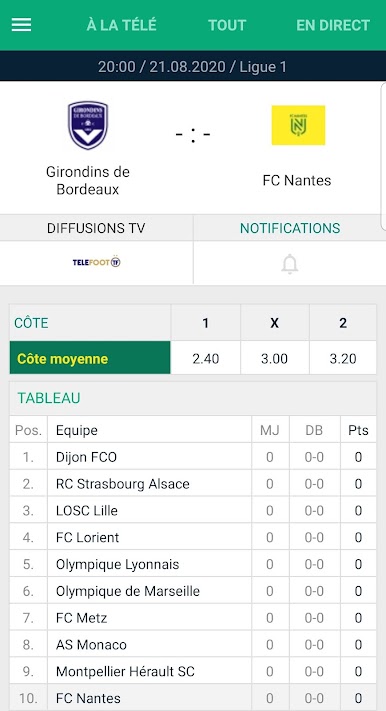
Task: Open Dijon FCO in the table
Action: coord(193,457)
